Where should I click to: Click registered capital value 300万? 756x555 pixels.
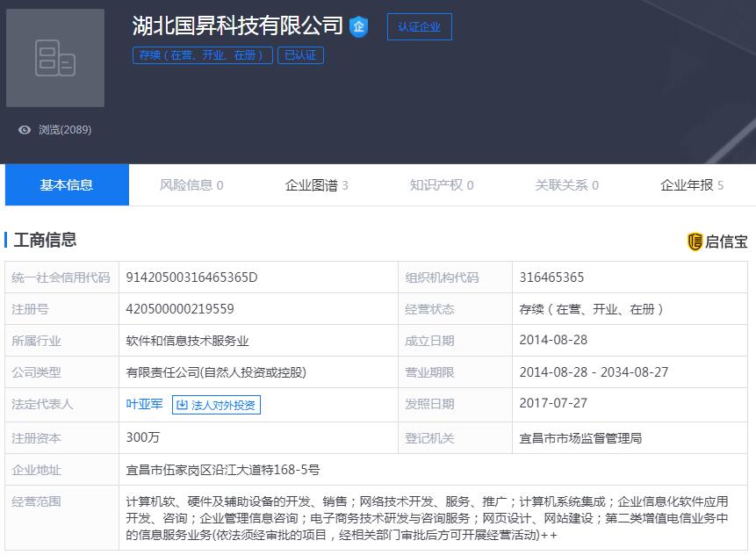pyautogui.click(x=143, y=437)
